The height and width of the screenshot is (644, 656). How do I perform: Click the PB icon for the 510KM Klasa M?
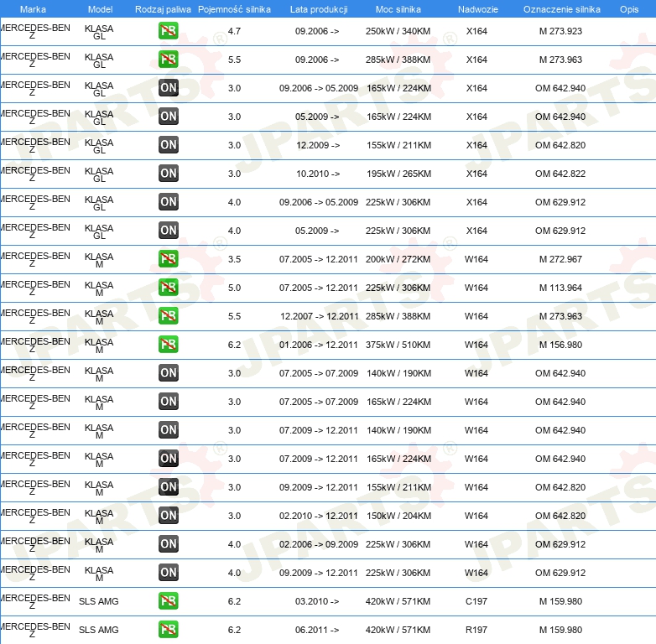[169, 345]
